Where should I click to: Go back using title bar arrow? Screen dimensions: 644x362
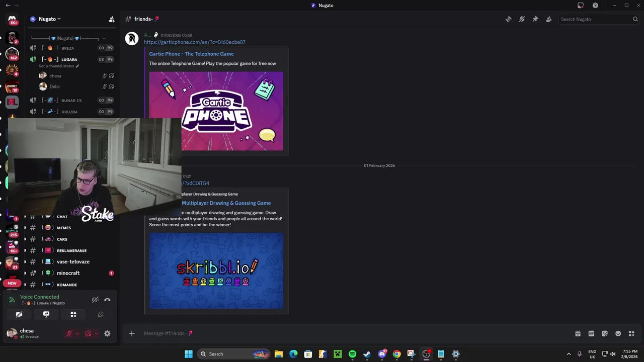click(x=8, y=5)
